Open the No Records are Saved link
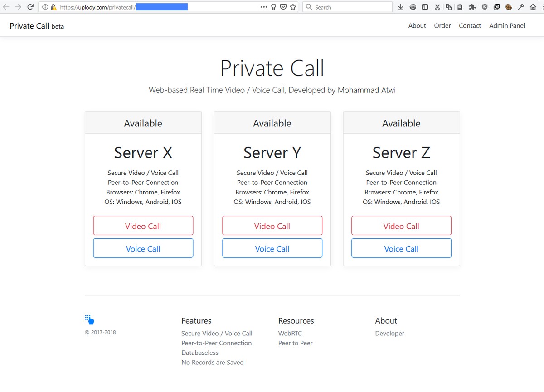Image resolution: width=544 pixels, height=392 pixels. (212, 363)
